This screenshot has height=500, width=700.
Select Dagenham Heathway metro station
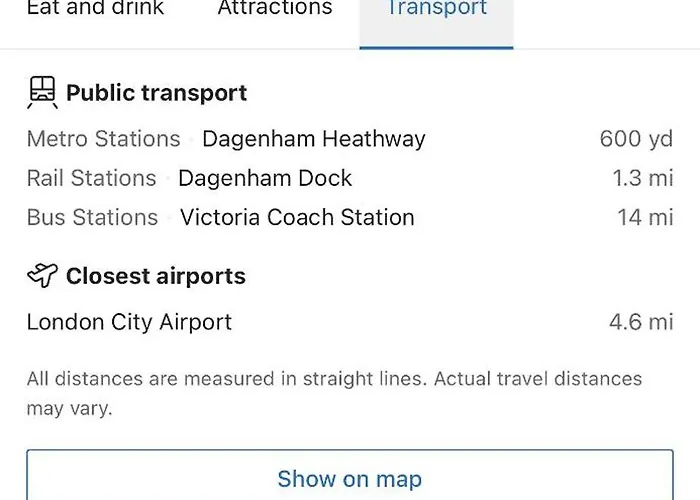pos(314,139)
